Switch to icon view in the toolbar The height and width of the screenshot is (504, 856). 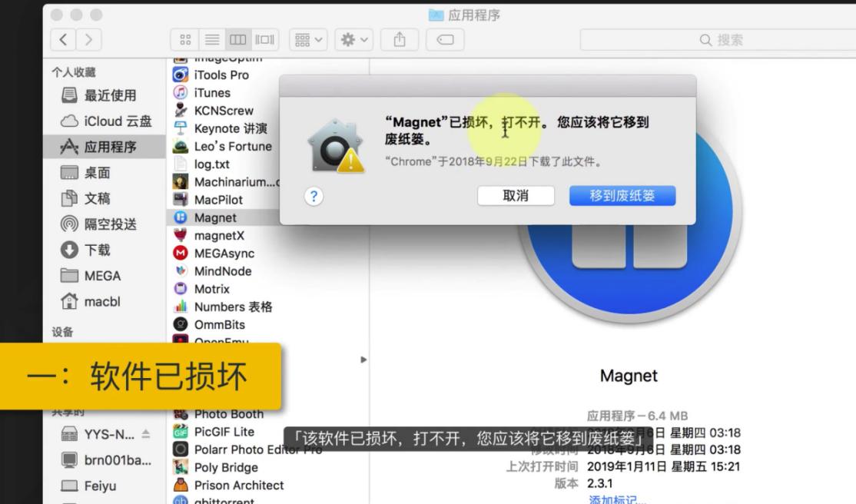184,39
